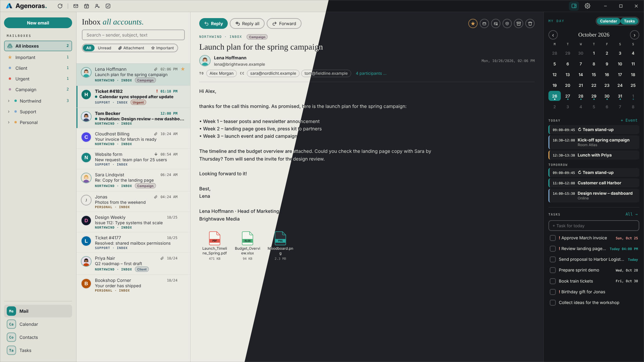Image resolution: width=644 pixels, height=362 pixels.
Task: Click the open-in-window icon beside the star
Action: point(484,23)
